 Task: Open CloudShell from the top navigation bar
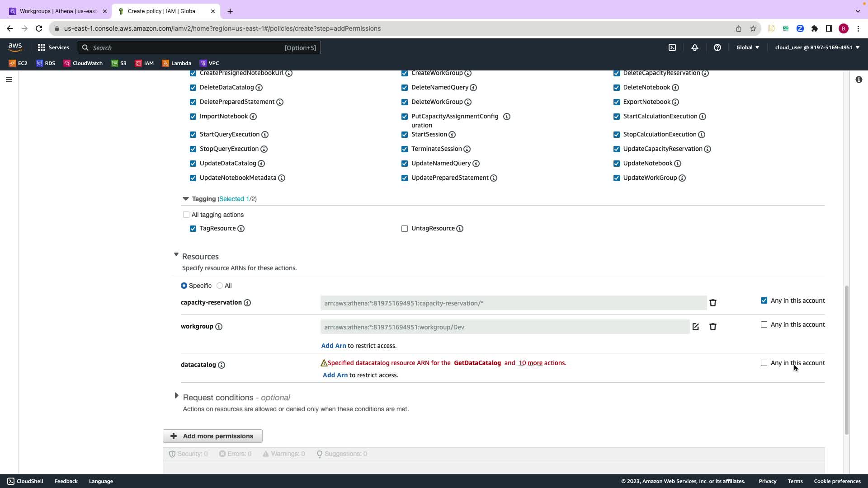(672, 47)
